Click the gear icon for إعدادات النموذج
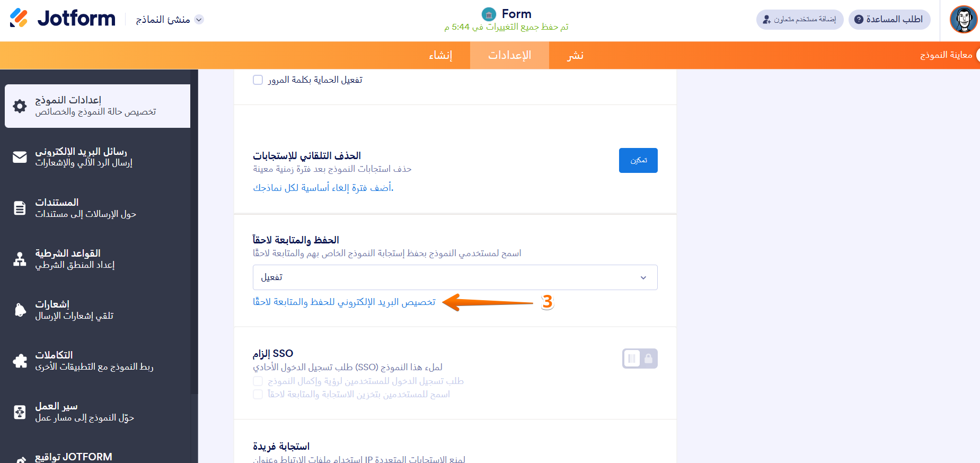Viewport: 980px width, 463px height. click(20, 106)
